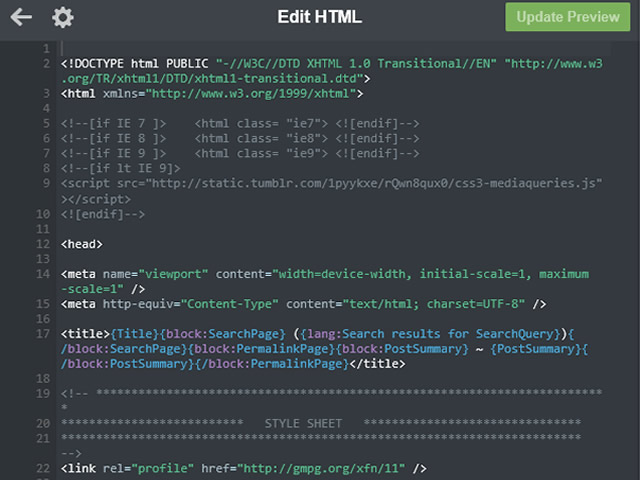Screen dimensions: 640x480
Task: Click the 'if lt IE 9' comment line
Action: point(120,168)
